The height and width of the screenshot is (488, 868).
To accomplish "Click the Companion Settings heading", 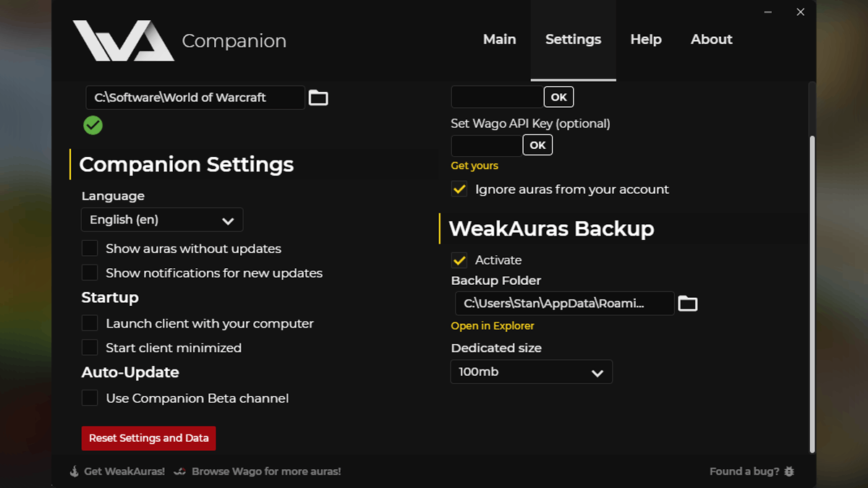I will pyautogui.click(x=187, y=165).
